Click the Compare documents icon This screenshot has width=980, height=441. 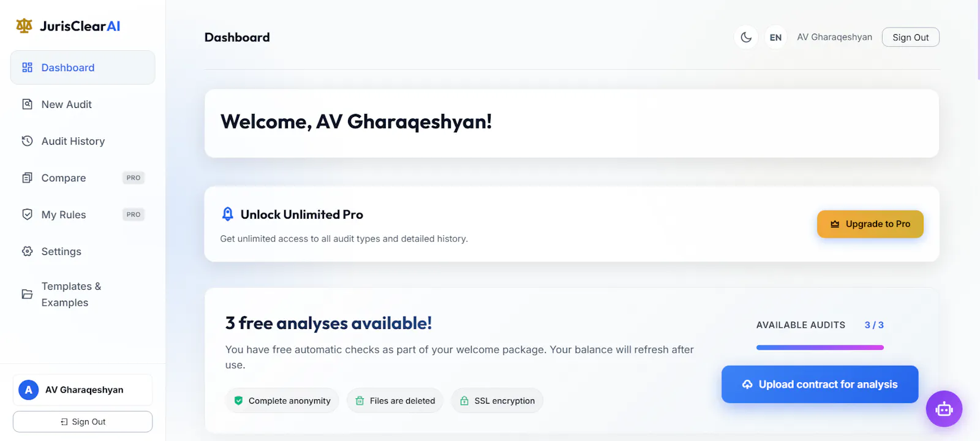(x=27, y=178)
